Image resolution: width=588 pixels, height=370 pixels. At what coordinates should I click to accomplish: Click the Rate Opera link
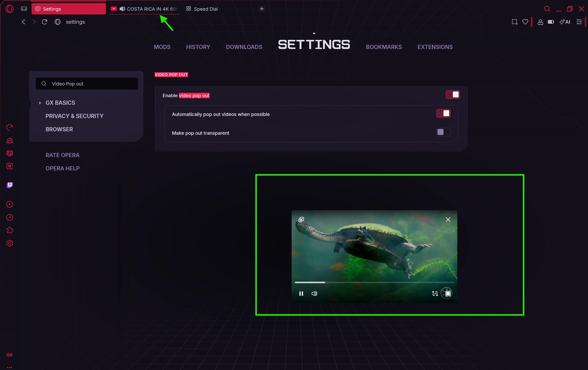62,155
